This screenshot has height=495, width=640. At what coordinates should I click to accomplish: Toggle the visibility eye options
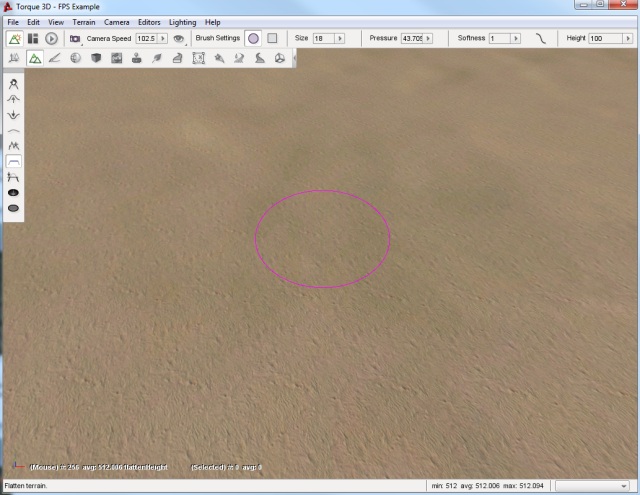point(180,38)
